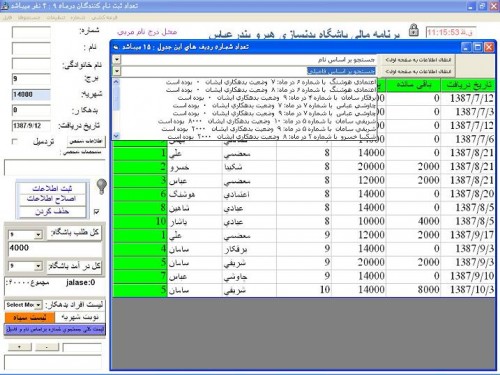Click the شهریه field containing 14000
500x375 pixels.
pos(31,95)
